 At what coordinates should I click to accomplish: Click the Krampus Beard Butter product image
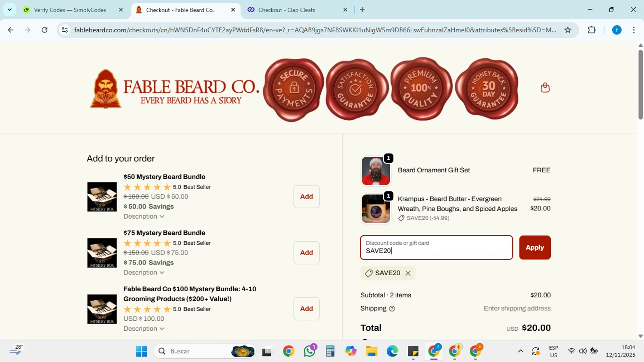(x=376, y=209)
